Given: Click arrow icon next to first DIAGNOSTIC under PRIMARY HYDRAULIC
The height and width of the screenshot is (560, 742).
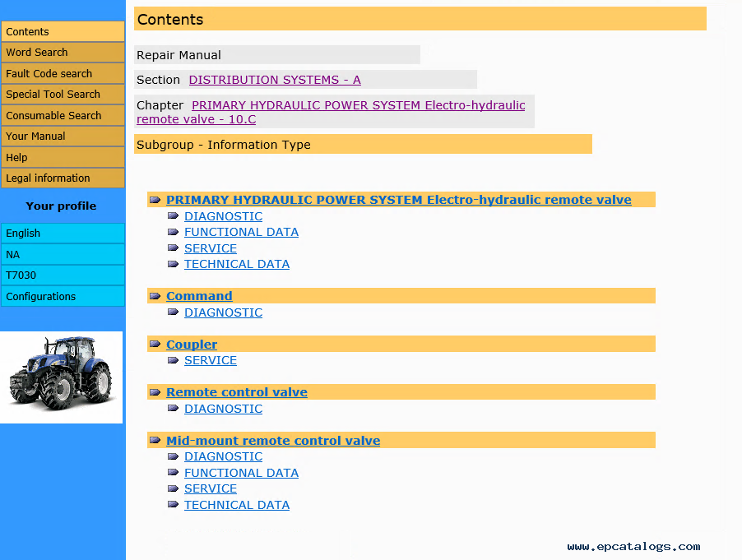Looking at the screenshot, I should pyautogui.click(x=174, y=216).
